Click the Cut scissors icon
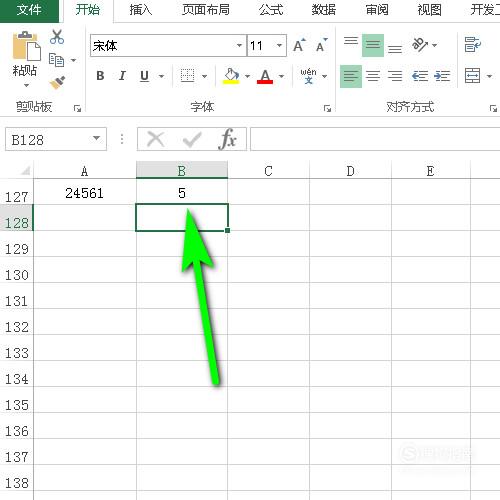The image size is (500, 500). point(57,37)
